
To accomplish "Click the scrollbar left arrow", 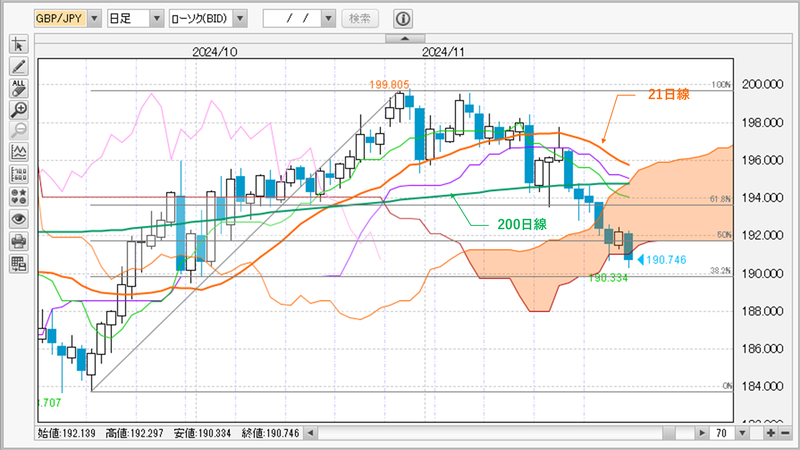I will tap(310, 433).
